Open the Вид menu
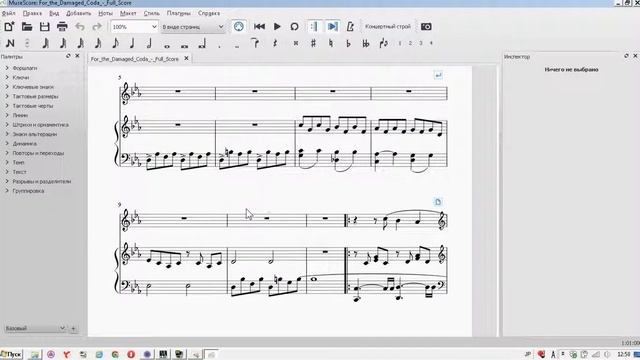Viewport: 640px width, 360px height. (54, 13)
